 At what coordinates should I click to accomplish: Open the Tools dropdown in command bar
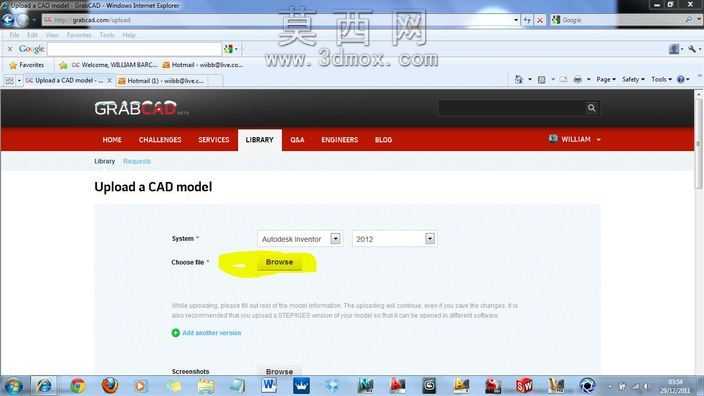coord(661,79)
